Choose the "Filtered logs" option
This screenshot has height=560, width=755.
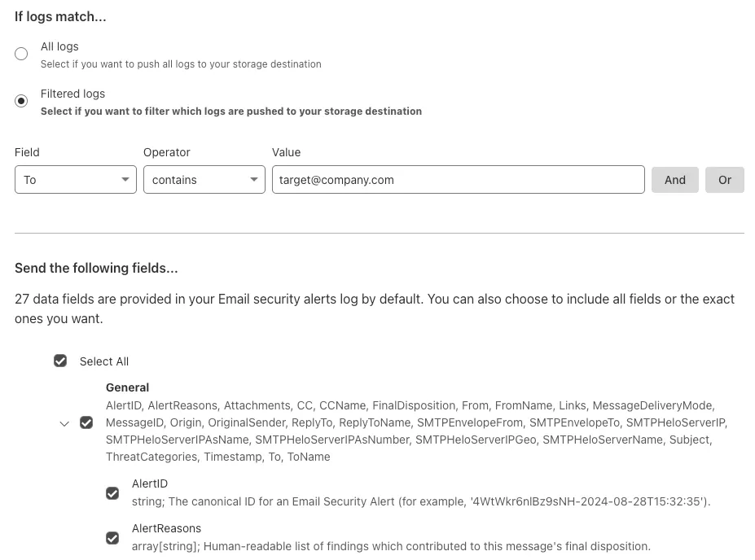coord(21,100)
